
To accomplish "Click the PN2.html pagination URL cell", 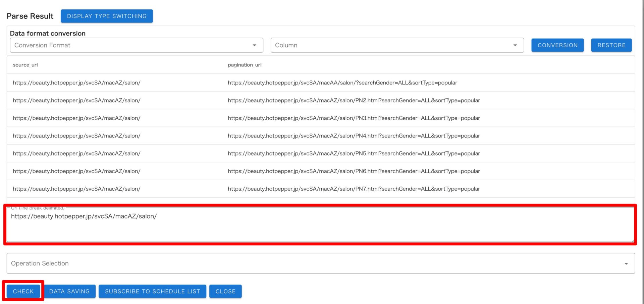I will click(x=354, y=101).
